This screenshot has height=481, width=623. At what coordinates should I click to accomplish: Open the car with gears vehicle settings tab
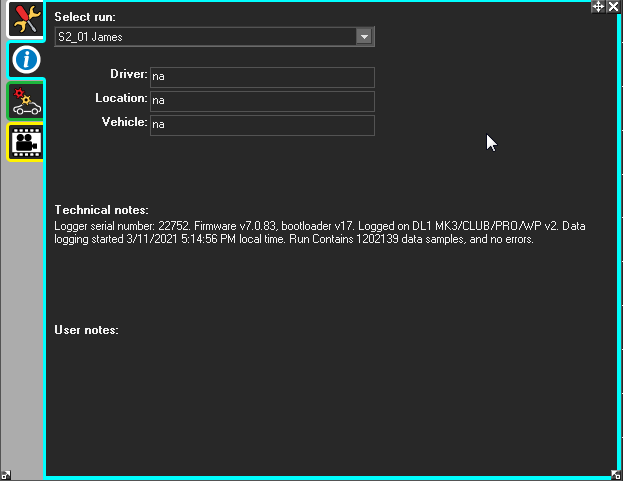click(24, 101)
